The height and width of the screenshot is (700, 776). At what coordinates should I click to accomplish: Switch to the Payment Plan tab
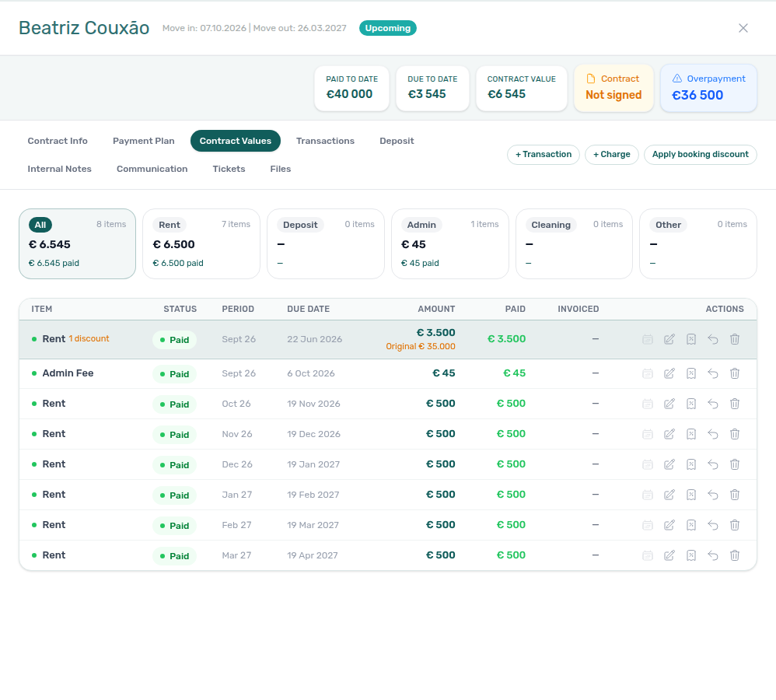tap(144, 141)
